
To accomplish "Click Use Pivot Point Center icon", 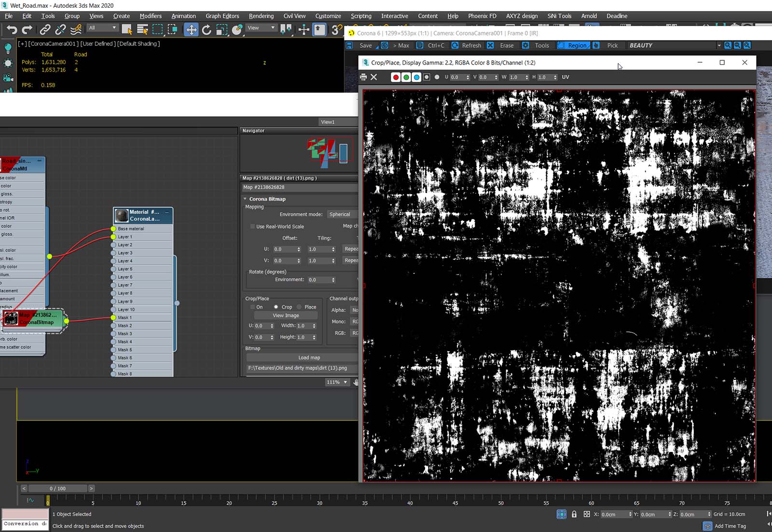I will point(286,30).
